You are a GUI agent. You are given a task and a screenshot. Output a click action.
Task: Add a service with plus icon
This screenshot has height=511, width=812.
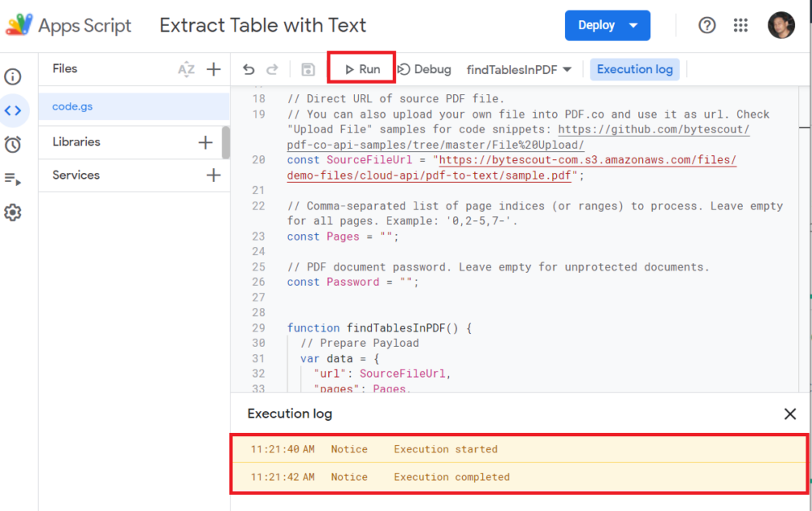(214, 175)
